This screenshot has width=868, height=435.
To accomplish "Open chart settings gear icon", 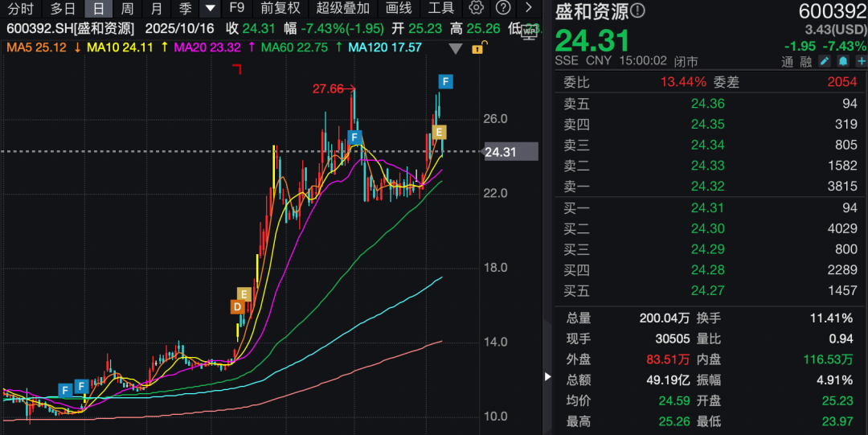I will click(x=476, y=8).
